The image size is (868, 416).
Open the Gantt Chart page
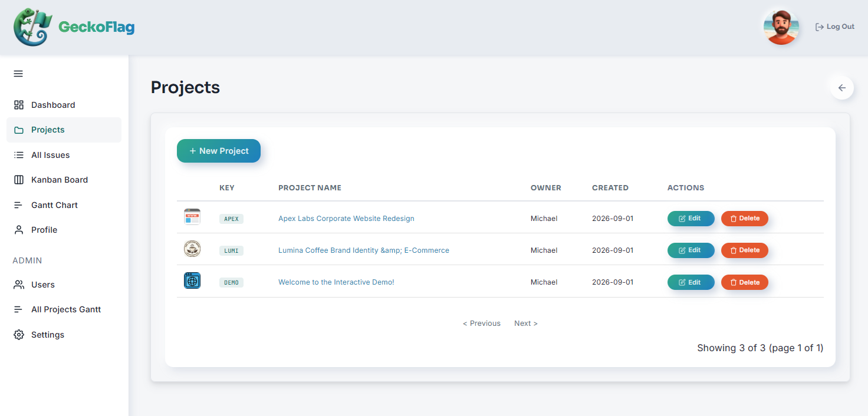(x=64, y=205)
